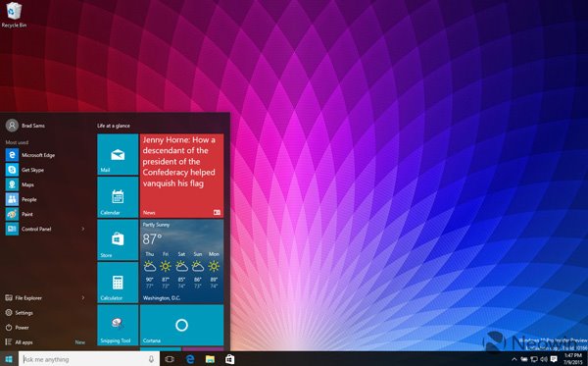Open the Cortana tile
This screenshot has height=366, width=588.
[182, 325]
